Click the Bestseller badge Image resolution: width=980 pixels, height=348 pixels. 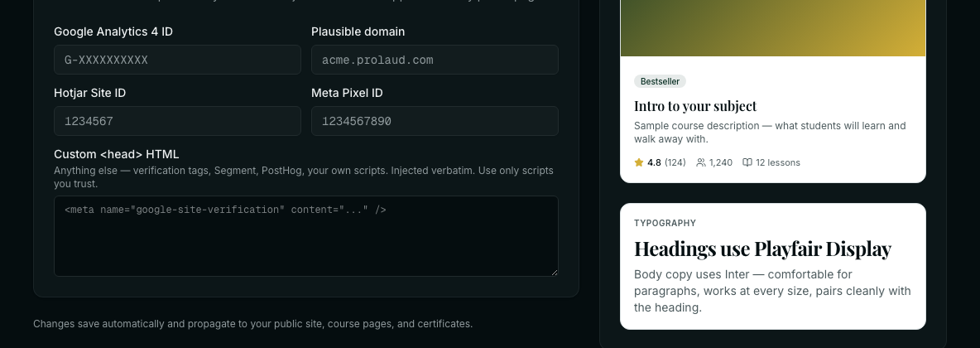(660, 81)
